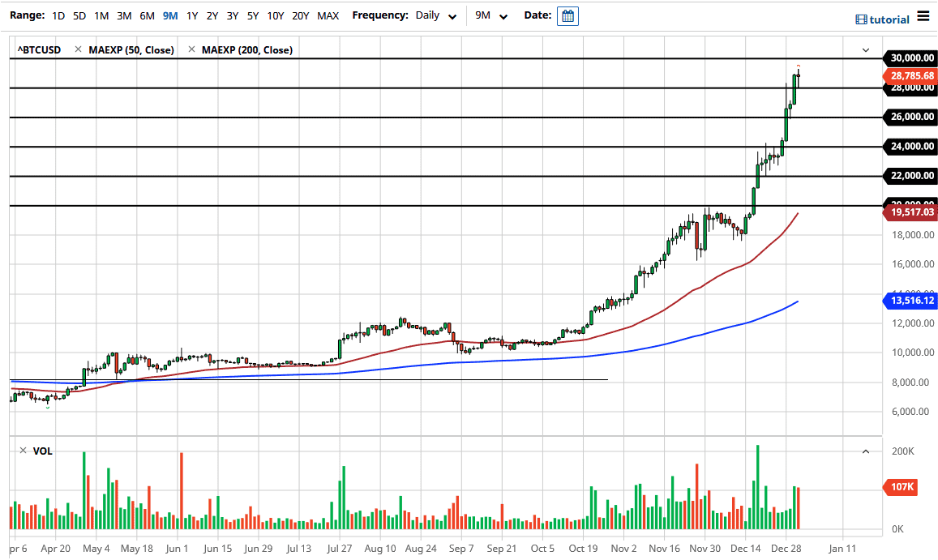Click the 22,000.00 horizontal line label

910,175
